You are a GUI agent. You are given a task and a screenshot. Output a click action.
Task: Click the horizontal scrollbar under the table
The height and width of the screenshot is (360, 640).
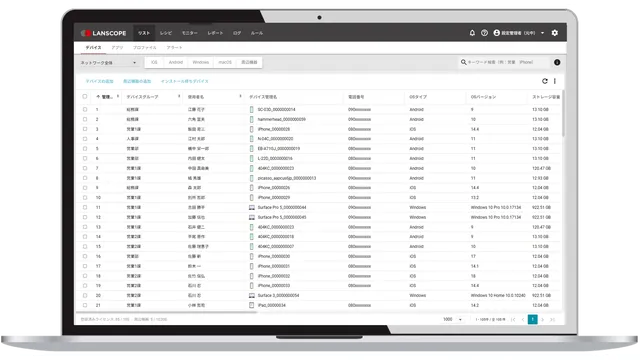(x=167, y=312)
